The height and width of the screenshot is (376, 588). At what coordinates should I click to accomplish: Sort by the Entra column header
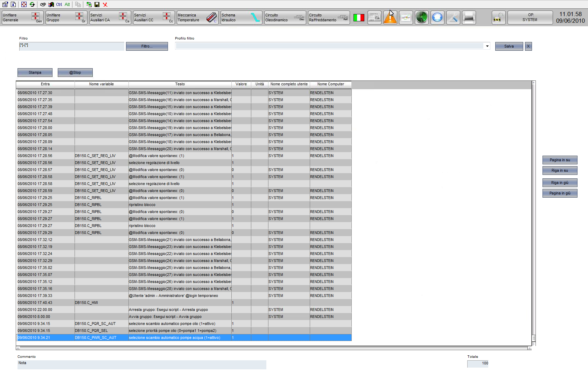pos(45,84)
